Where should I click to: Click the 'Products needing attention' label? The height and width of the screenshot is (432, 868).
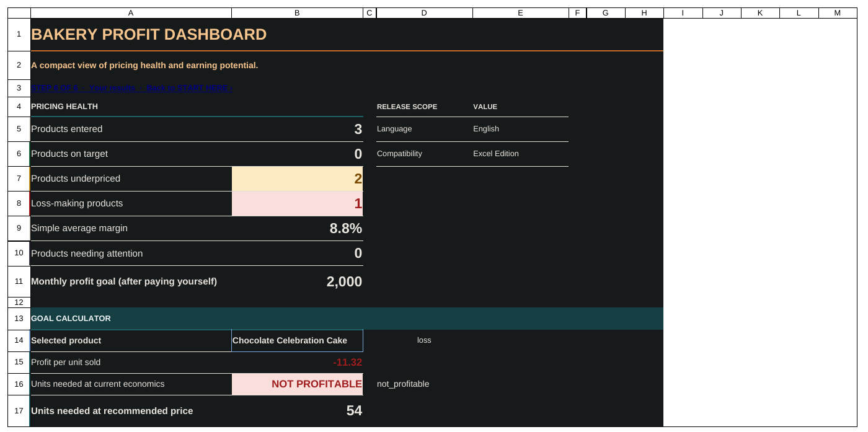[x=87, y=253]
